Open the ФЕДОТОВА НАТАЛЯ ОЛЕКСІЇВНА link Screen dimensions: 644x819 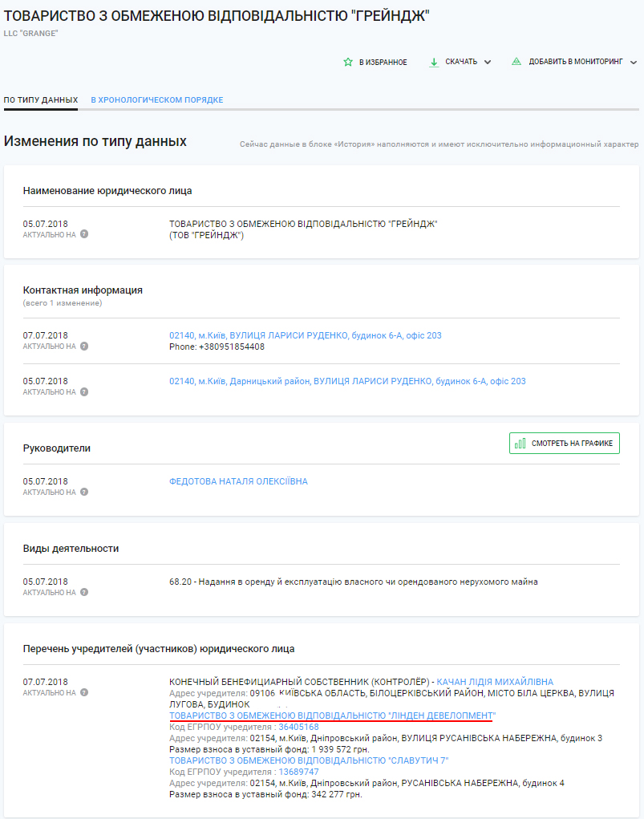[x=238, y=482]
